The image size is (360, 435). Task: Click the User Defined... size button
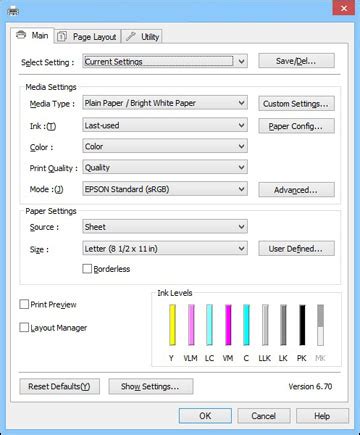[x=296, y=249]
